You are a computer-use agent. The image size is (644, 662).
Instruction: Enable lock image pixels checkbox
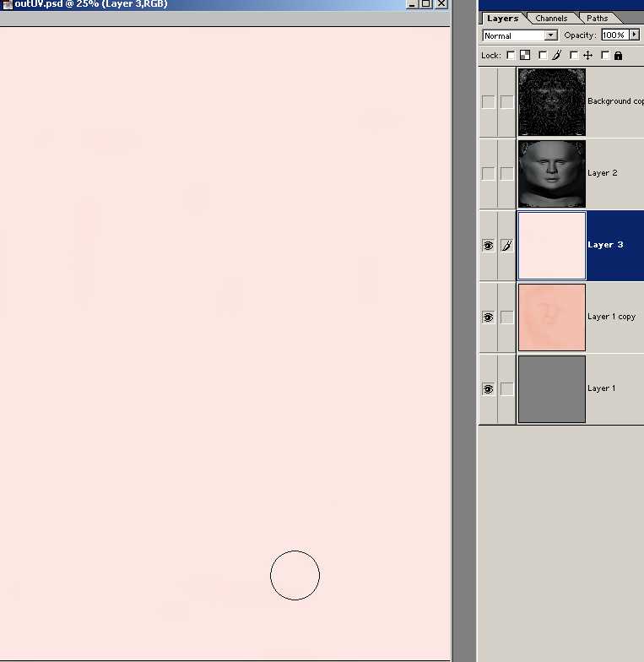(x=543, y=56)
